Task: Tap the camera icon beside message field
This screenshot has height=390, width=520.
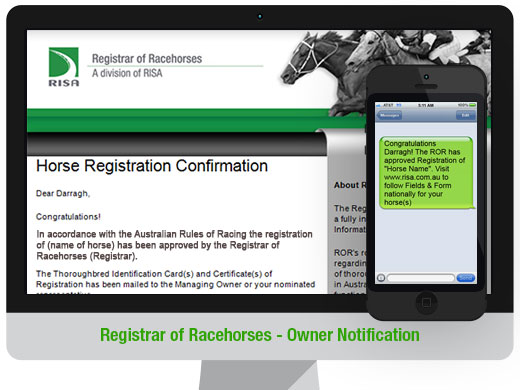Action: [x=381, y=278]
